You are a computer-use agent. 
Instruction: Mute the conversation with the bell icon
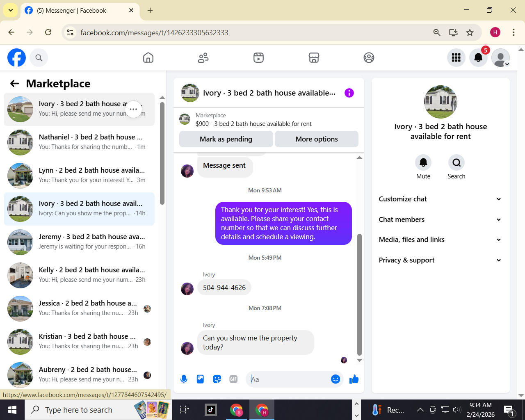pos(423,163)
